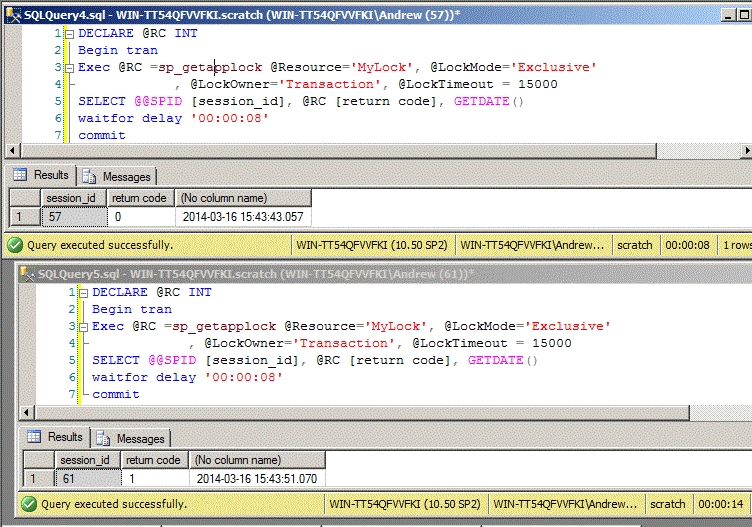
Task: Select the return code cell with value 0
Action: click(141, 217)
